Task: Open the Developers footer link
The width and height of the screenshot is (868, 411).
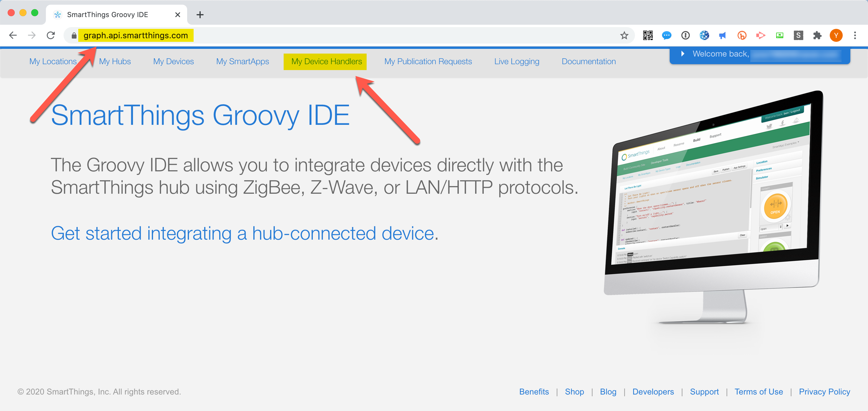Action: (653, 392)
